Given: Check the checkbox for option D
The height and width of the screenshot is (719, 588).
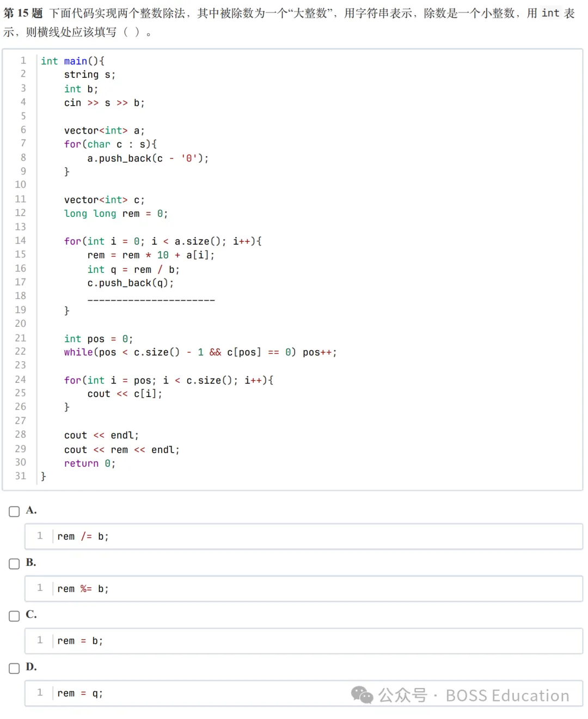Looking at the screenshot, I should point(14,668).
